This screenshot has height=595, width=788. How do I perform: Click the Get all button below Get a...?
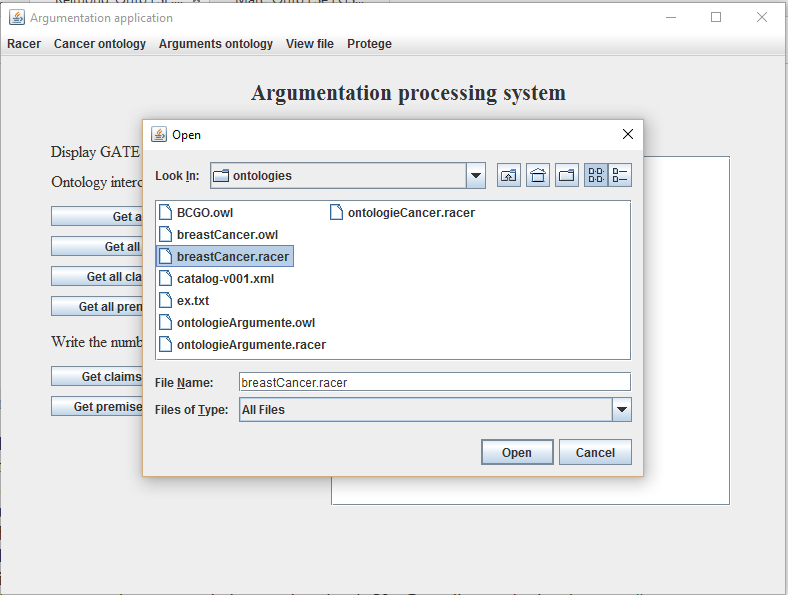pos(97,246)
